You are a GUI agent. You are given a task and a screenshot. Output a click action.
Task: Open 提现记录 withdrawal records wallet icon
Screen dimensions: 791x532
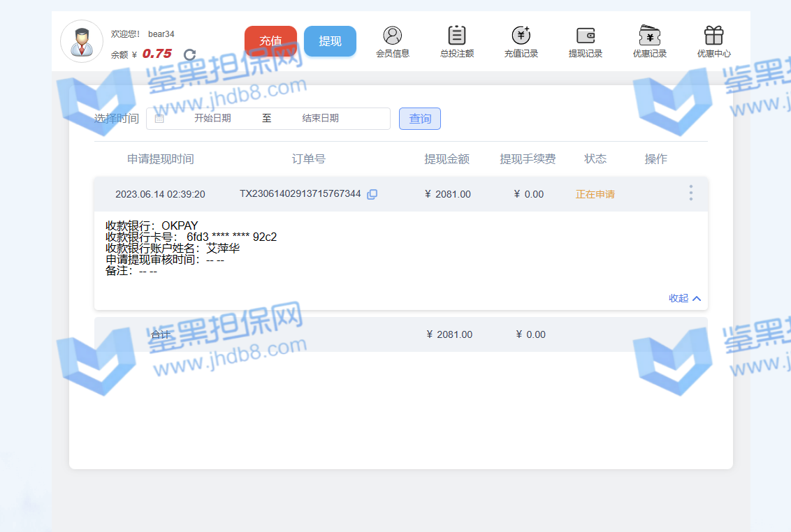pos(586,36)
